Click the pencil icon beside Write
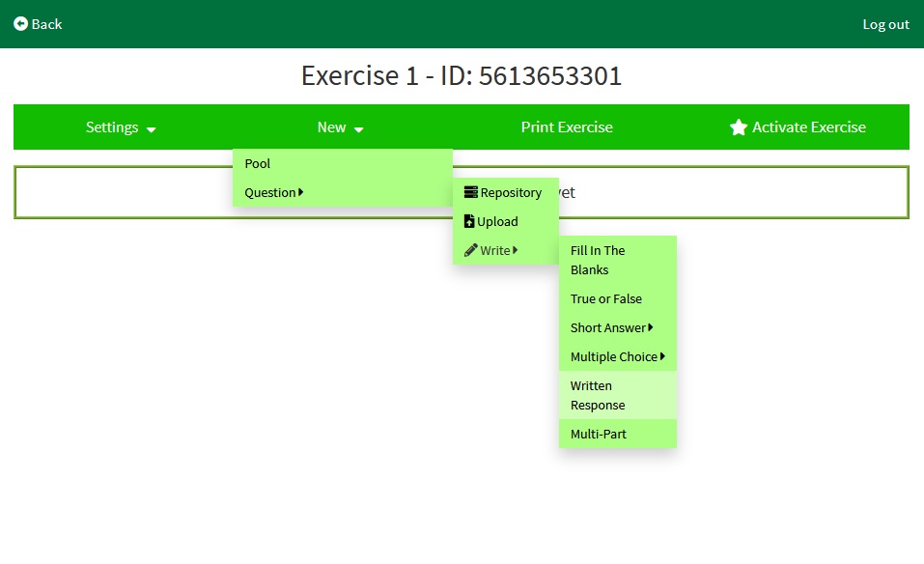This screenshot has width=924, height=564. tap(470, 250)
